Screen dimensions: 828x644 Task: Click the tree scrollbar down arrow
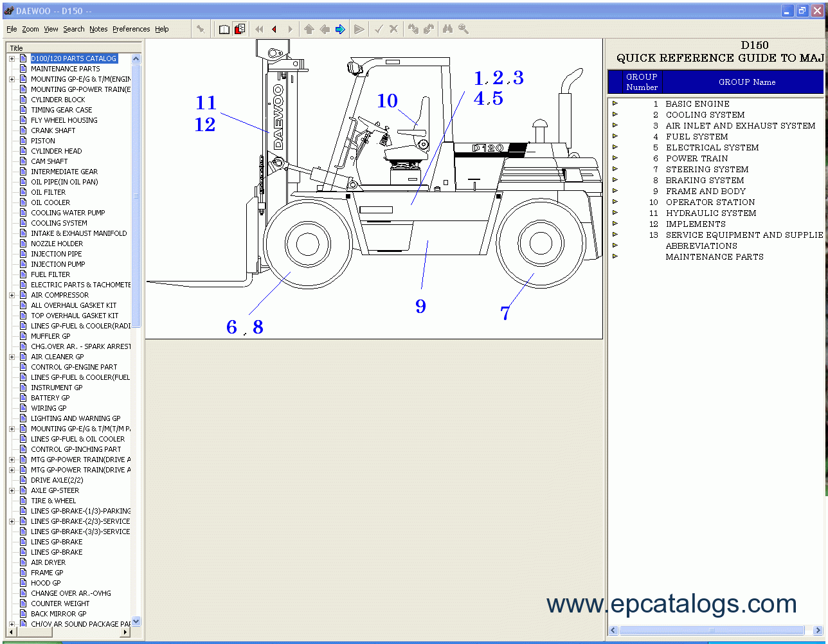pyautogui.click(x=136, y=622)
